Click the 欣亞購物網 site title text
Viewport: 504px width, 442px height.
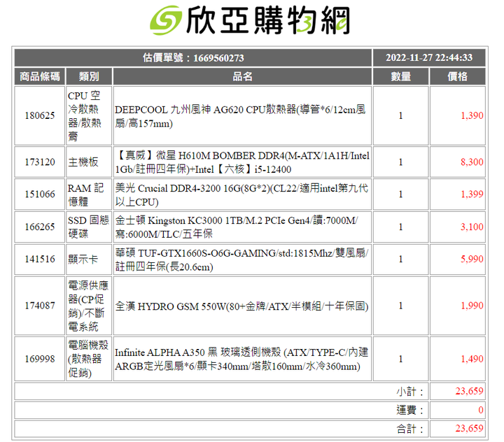(267, 20)
